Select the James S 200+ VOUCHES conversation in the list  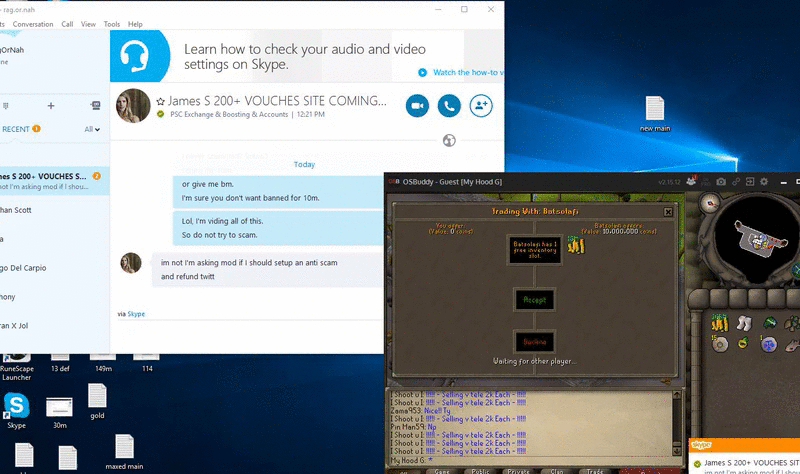[x=55, y=181]
